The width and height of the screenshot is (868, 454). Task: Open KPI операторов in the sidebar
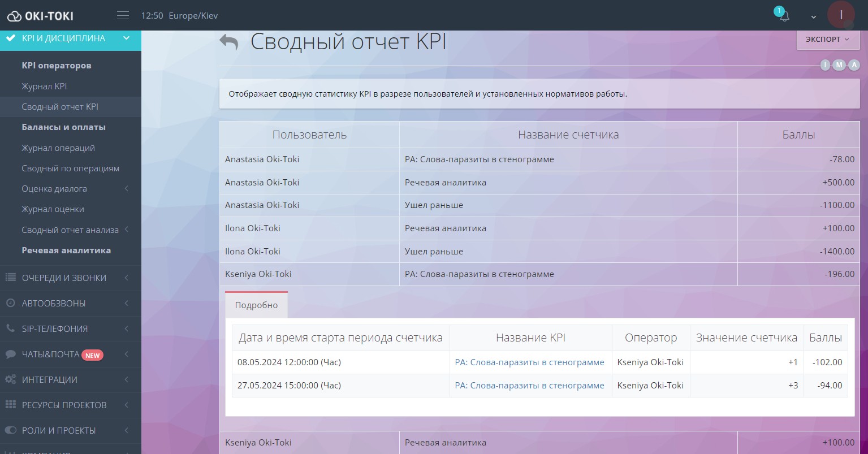pyautogui.click(x=57, y=66)
